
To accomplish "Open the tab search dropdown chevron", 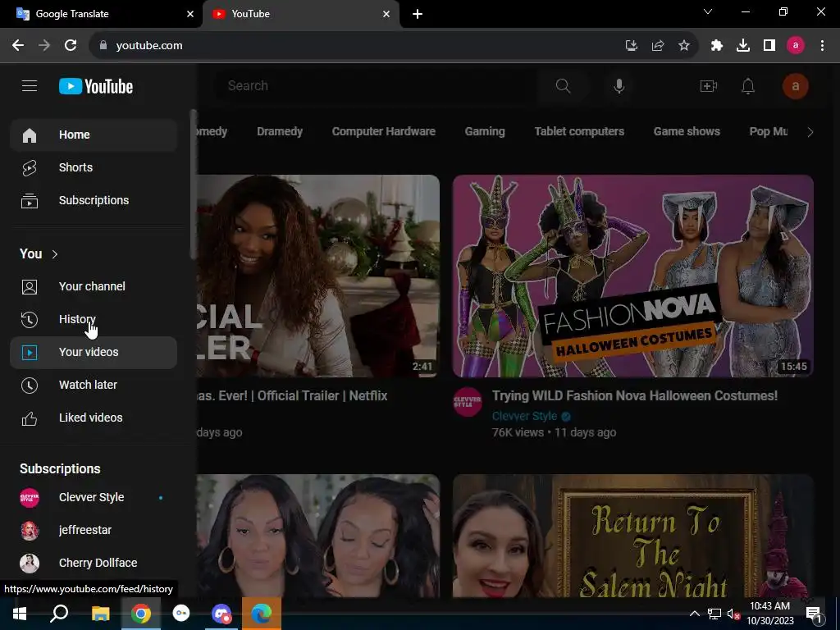I will click(x=708, y=11).
